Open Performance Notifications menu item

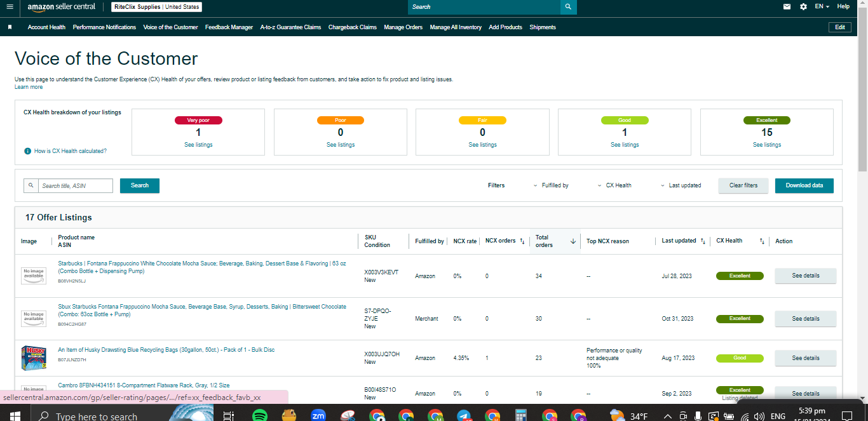(x=104, y=27)
